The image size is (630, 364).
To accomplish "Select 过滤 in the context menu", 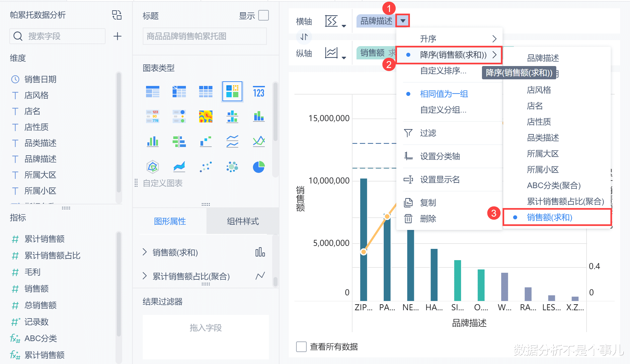I will (x=428, y=133).
